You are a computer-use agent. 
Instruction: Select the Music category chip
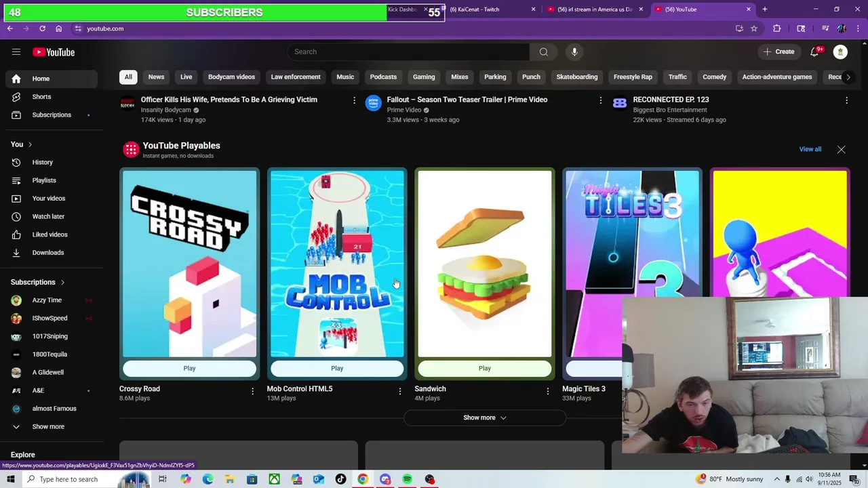click(345, 77)
